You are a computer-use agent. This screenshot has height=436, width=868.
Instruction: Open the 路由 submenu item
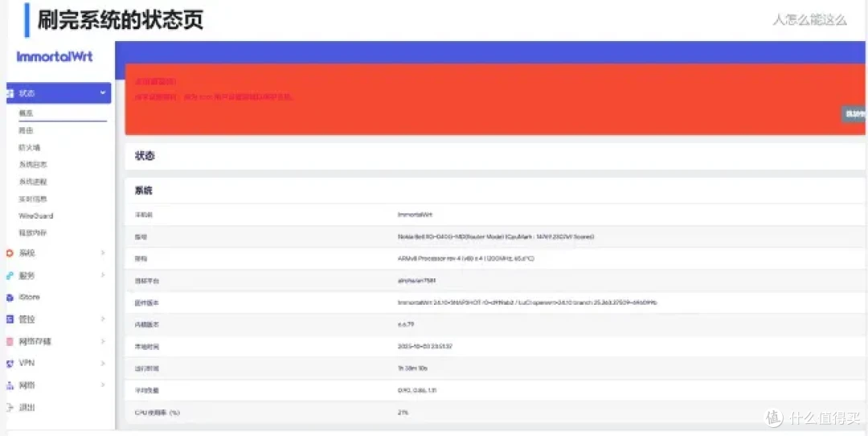(26, 130)
